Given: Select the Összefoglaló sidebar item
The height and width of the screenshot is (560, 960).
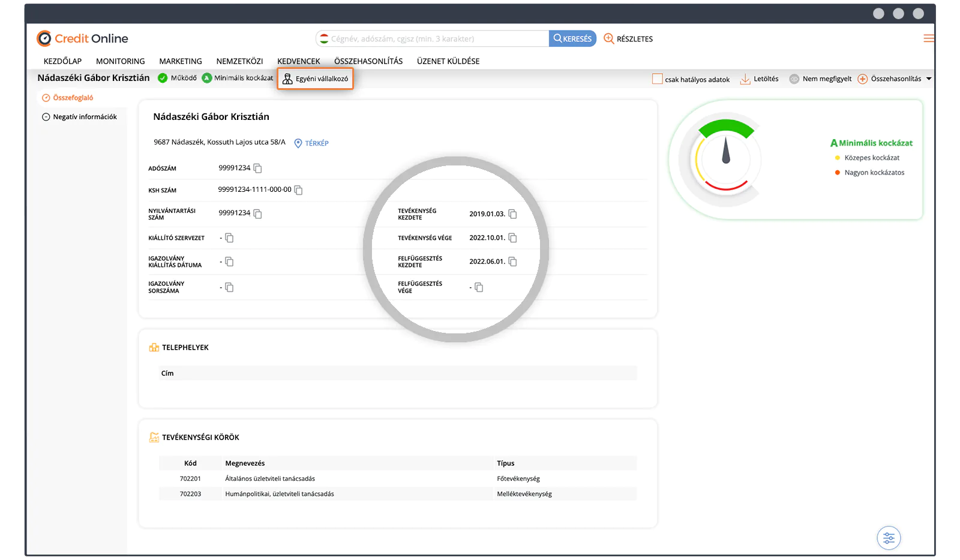Looking at the screenshot, I should pos(73,98).
